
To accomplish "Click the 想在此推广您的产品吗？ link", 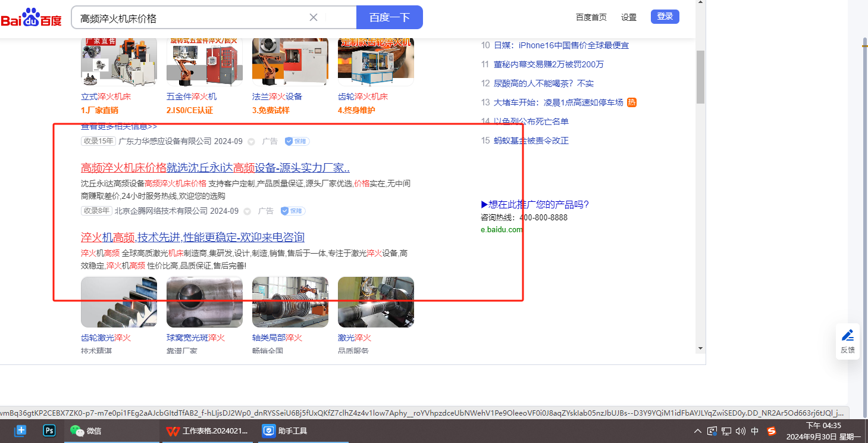I will coord(535,205).
